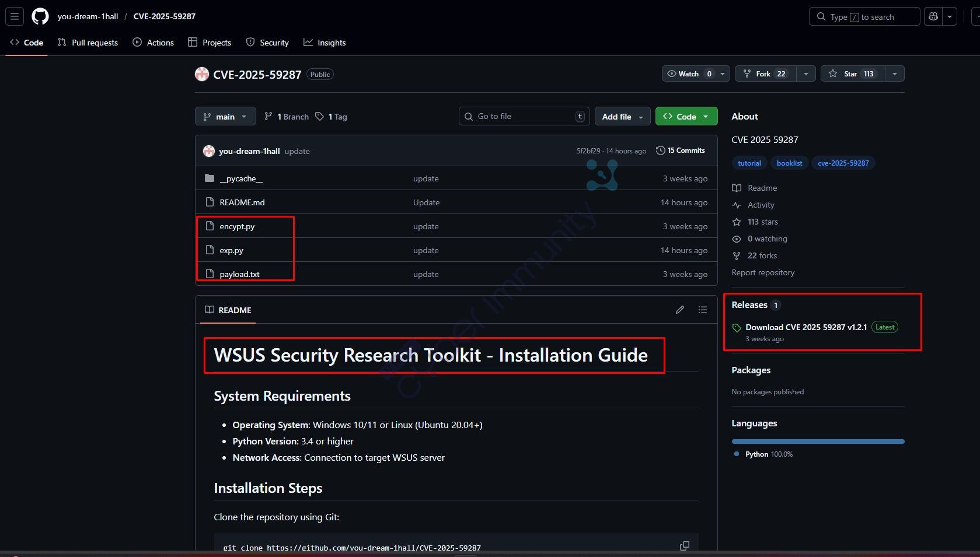This screenshot has height=557, width=980.
Task: Toggle Watch on the repository
Action: click(x=689, y=73)
